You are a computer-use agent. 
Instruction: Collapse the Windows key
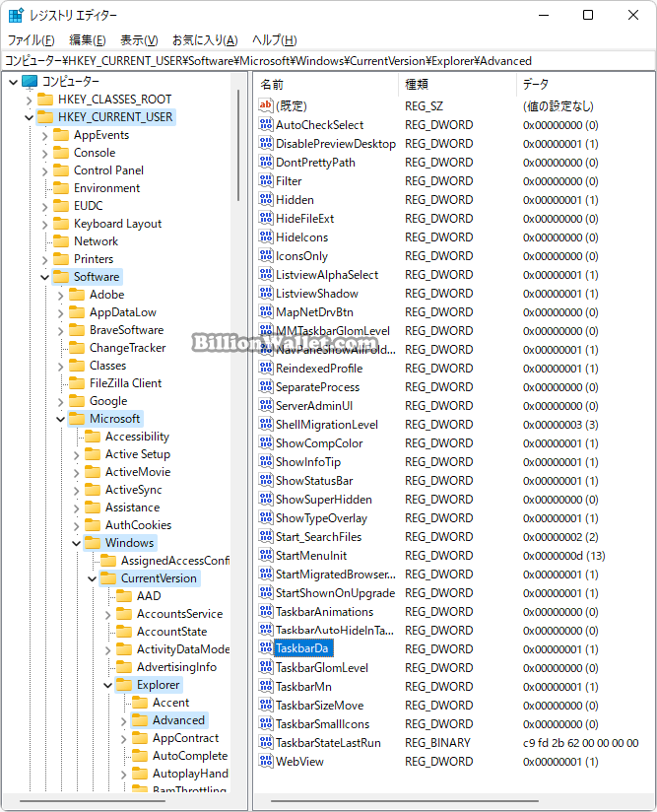click(x=76, y=543)
